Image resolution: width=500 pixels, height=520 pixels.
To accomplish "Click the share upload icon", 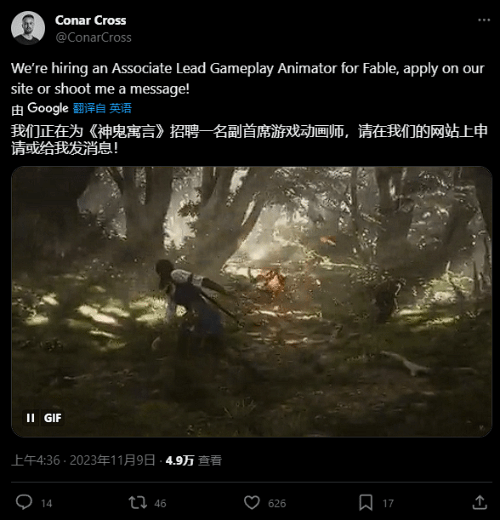I will 480,502.
